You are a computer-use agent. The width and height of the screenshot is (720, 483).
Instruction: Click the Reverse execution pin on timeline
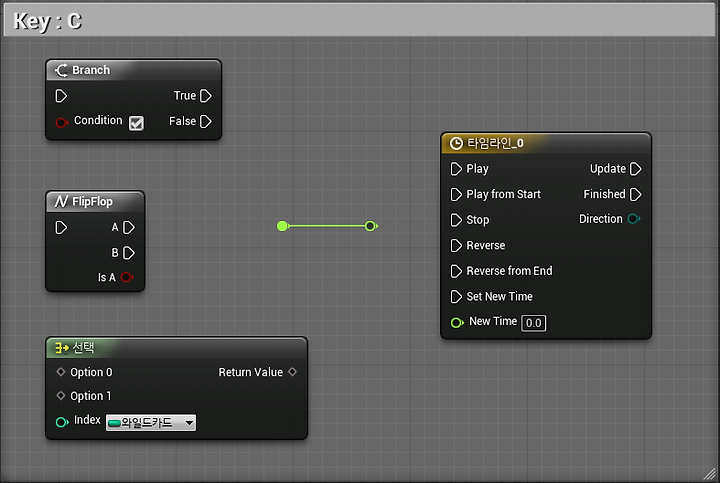pos(456,246)
